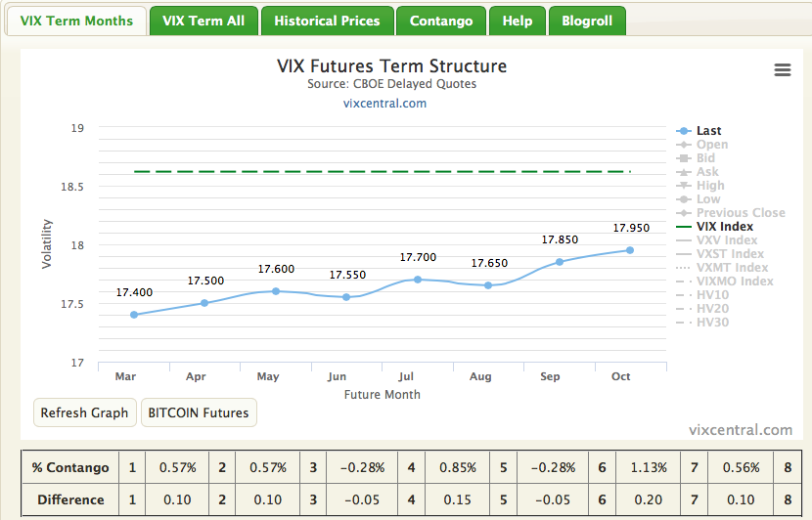The height and width of the screenshot is (520, 812).
Task: Show the Open series via legend
Action: [711, 145]
